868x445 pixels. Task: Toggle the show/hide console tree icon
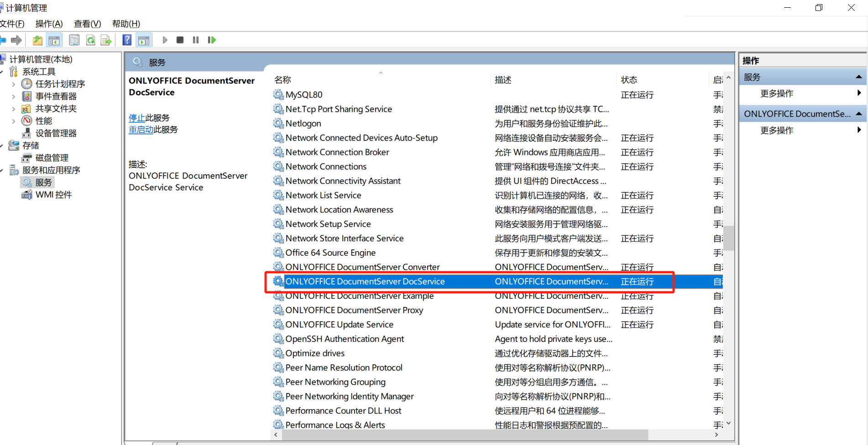pos(54,40)
